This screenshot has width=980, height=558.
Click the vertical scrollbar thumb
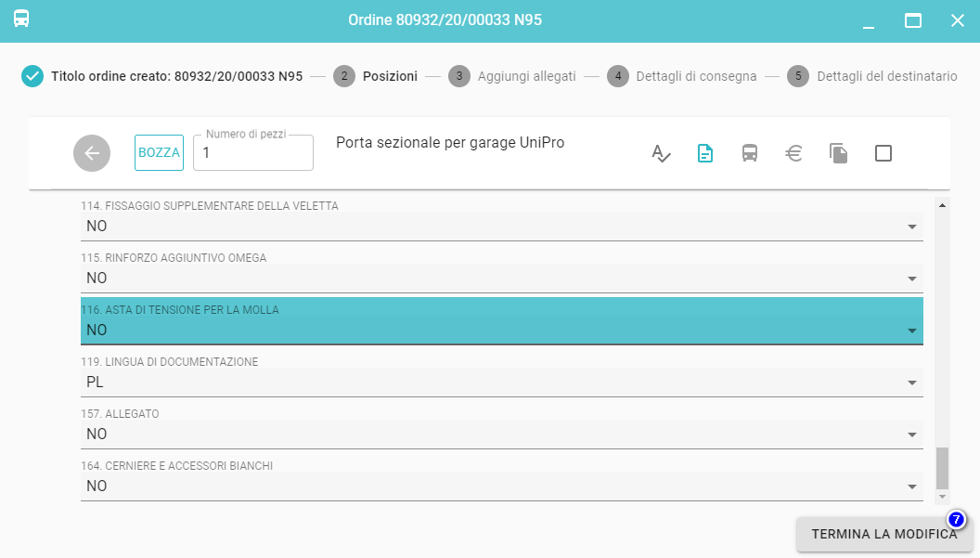(x=942, y=467)
